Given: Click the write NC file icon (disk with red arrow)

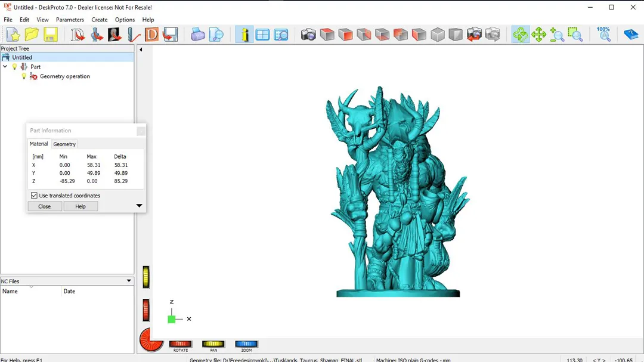Looking at the screenshot, I should pyautogui.click(x=170, y=35).
